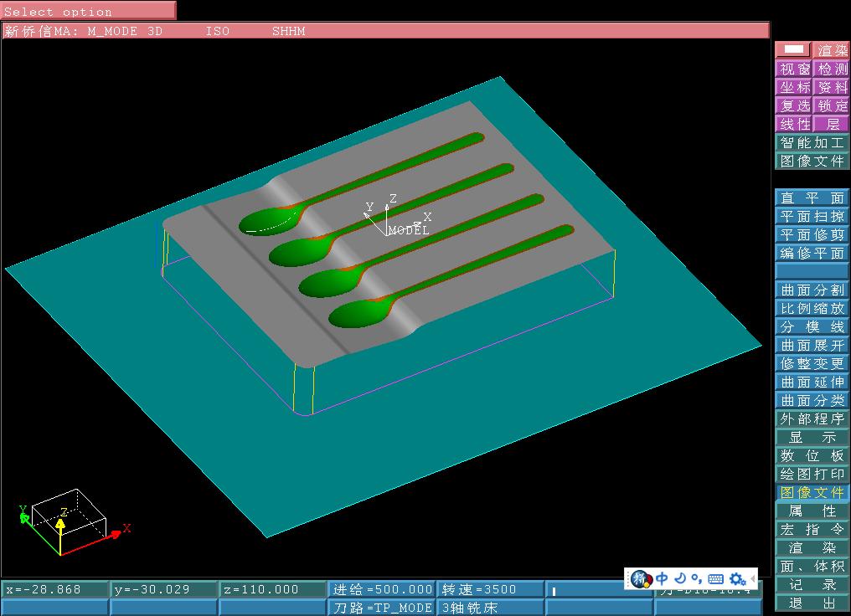
Task: Click the x=-28.868 coordinate field
Action: coord(54,589)
